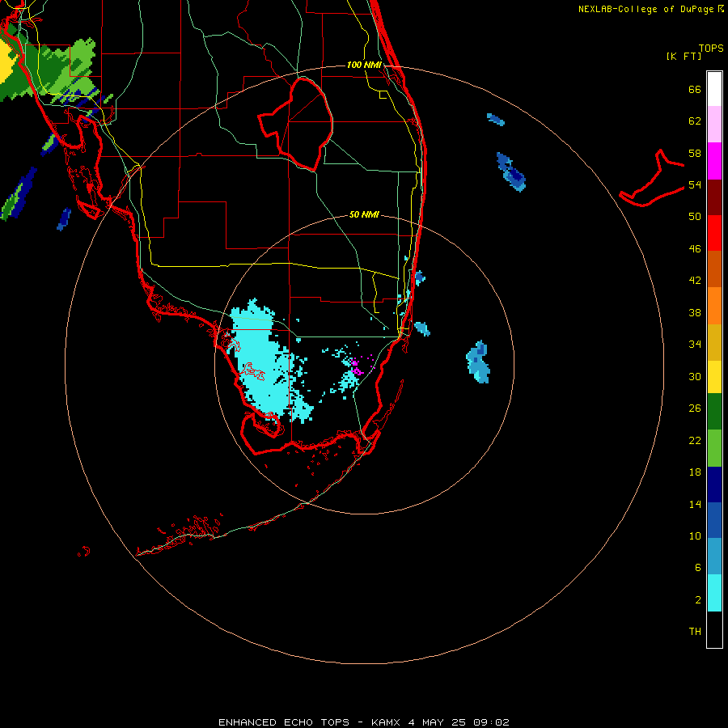Select the 34 legend value label
The height and width of the screenshot is (728, 728).
click(695, 345)
